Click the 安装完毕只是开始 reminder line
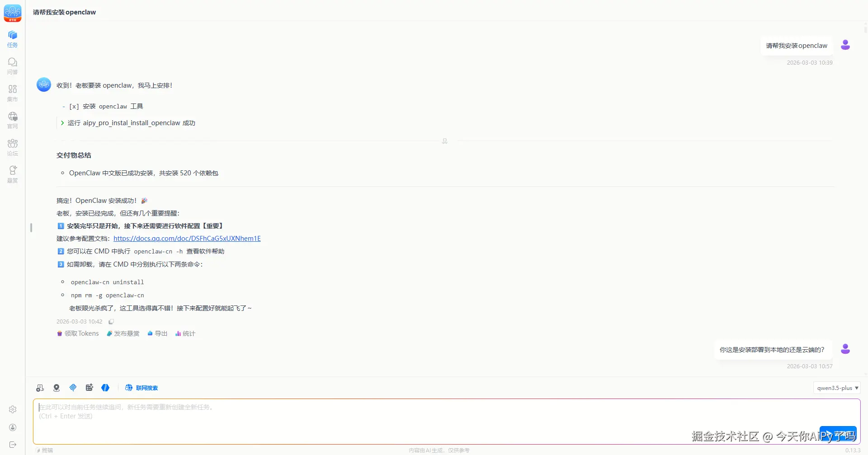Viewport: 868px width, 455px height. pyautogui.click(x=141, y=226)
